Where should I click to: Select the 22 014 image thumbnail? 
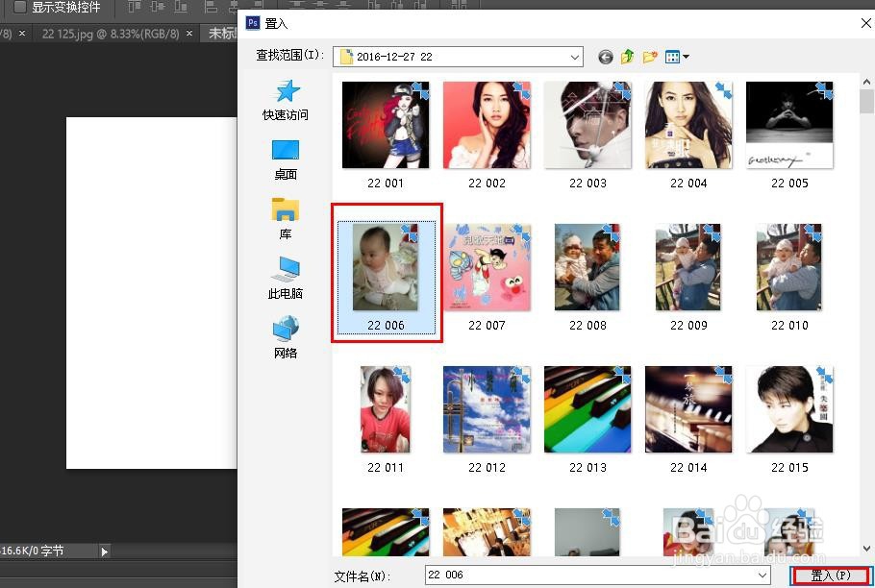point(688,409)
